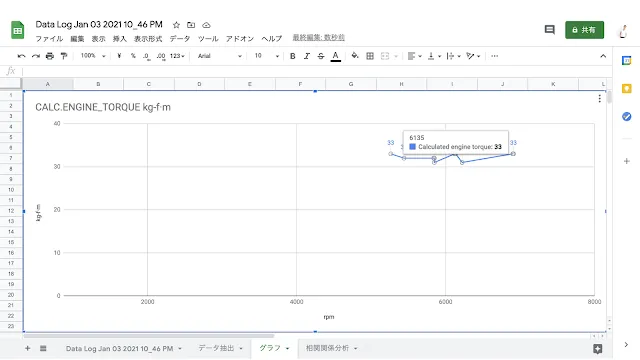Open グラフ tab dropdown arrow
640x360 pixels.
[x=287, y=349]
